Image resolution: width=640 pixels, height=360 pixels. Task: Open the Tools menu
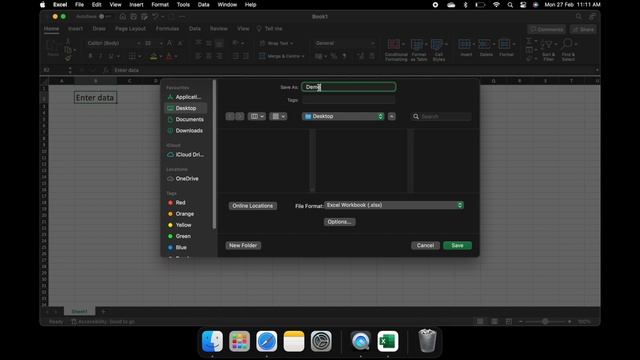[183, 5]
